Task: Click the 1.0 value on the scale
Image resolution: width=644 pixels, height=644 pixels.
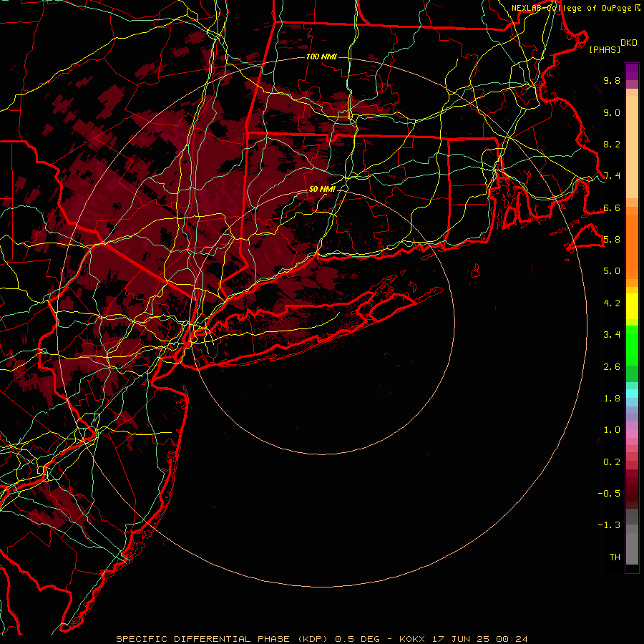Action: click(x=612, y=430)
